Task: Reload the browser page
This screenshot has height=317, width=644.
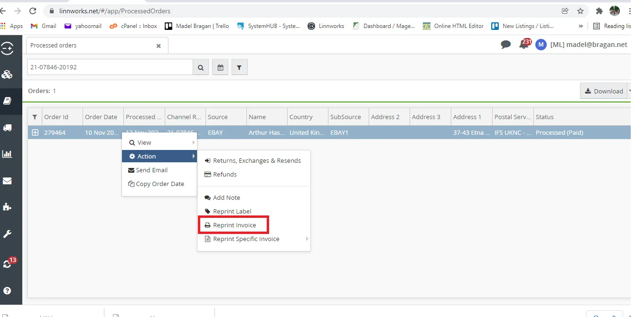Action: 33,10
